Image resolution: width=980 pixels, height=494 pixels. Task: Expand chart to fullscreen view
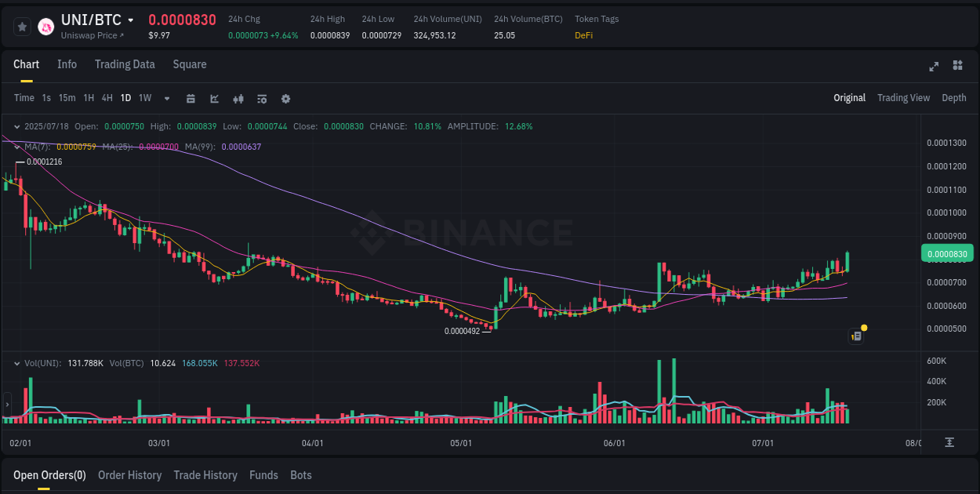pyautogui.click(x=934, y=67)
